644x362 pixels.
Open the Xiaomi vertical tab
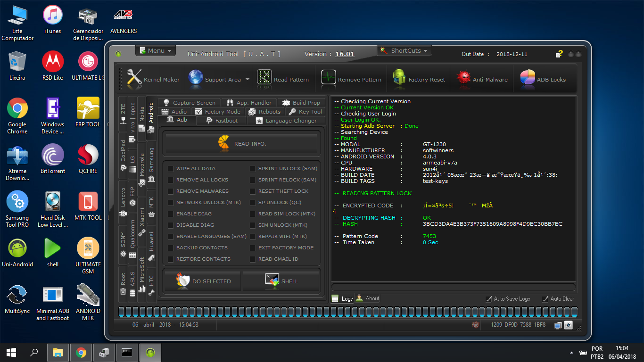coord(142,222)
